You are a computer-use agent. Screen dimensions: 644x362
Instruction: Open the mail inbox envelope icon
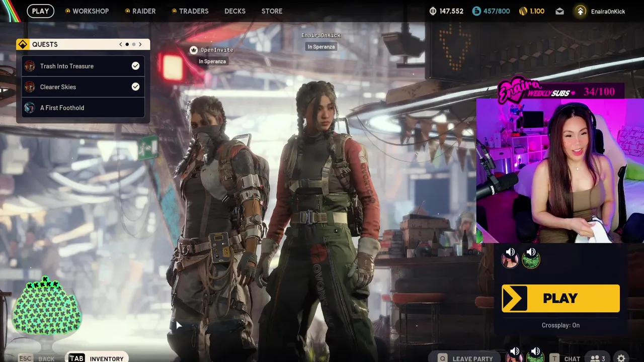[x=559, y=11]
